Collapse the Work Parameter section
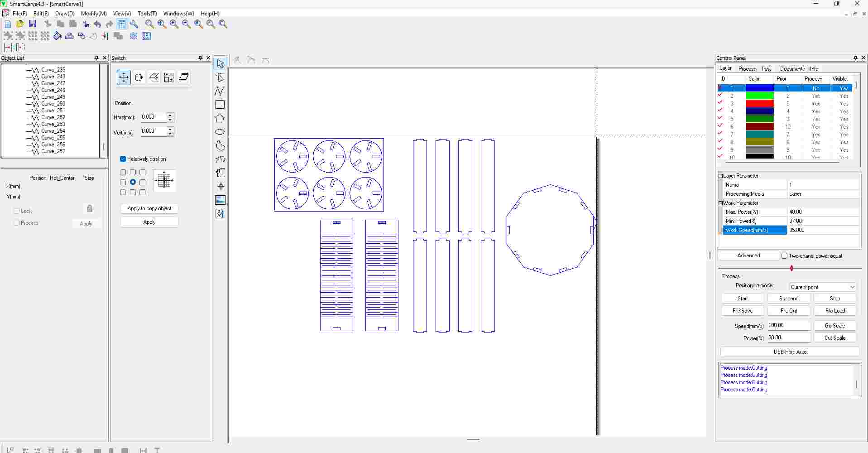868x453 pixels. [x=720, y=203]
